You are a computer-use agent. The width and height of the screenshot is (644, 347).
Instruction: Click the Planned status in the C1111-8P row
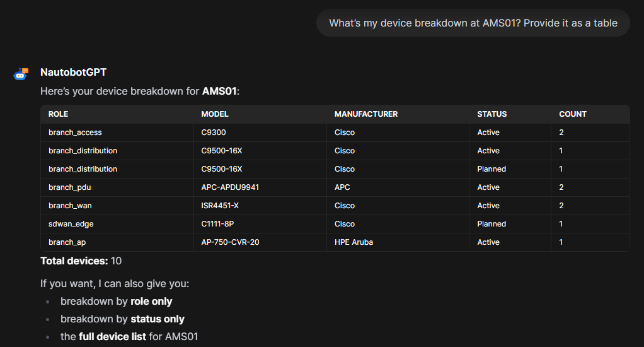[x=491, y=224]
